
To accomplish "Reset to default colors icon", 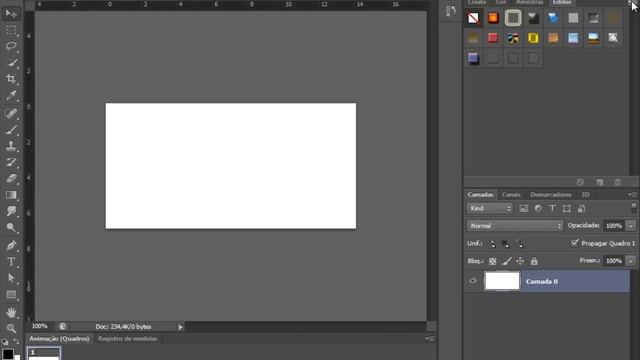I will point(5,342).
